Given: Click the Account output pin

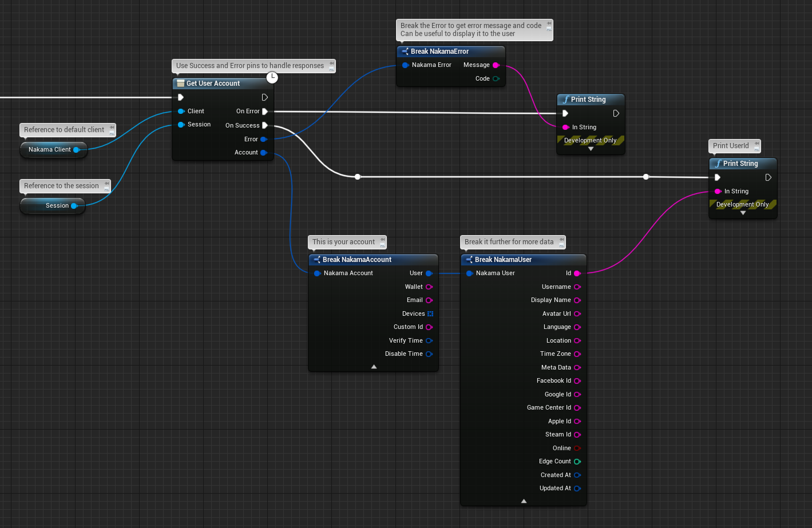Looking at the screenshot, I should [x=264, y=153].
